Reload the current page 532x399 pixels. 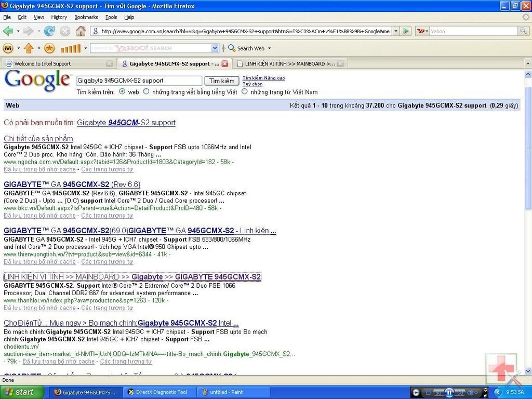click(x=49, y=31)
